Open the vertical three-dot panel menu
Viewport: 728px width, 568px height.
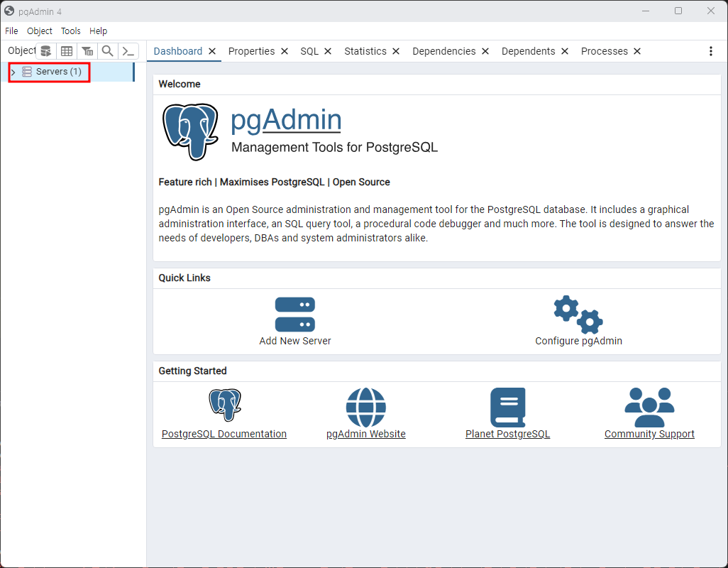pos(711,51)
